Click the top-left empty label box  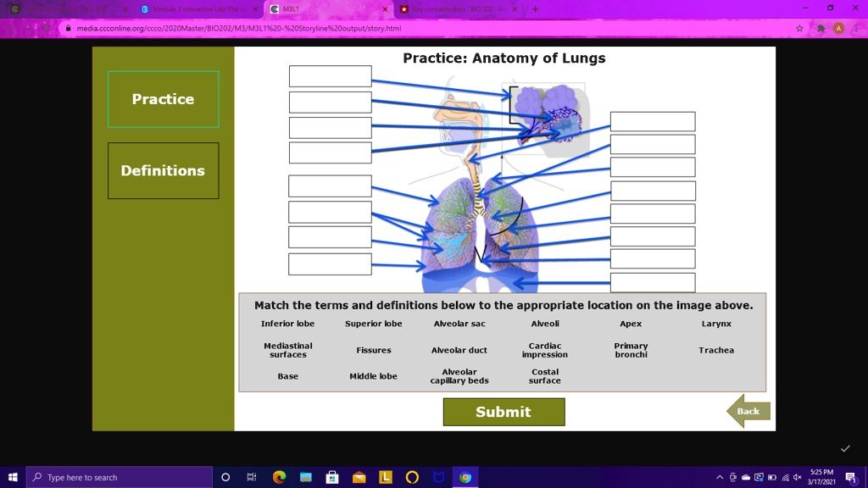click(x=330, y=75)
